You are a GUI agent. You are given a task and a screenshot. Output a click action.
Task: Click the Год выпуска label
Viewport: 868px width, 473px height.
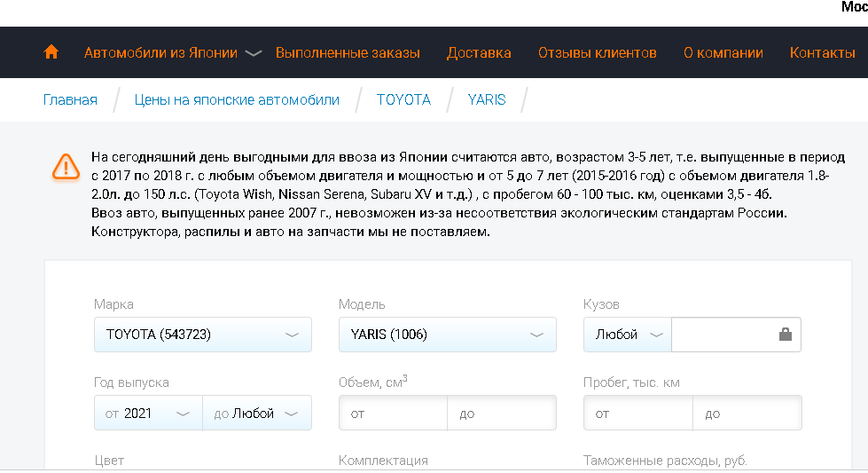point(131,382)
